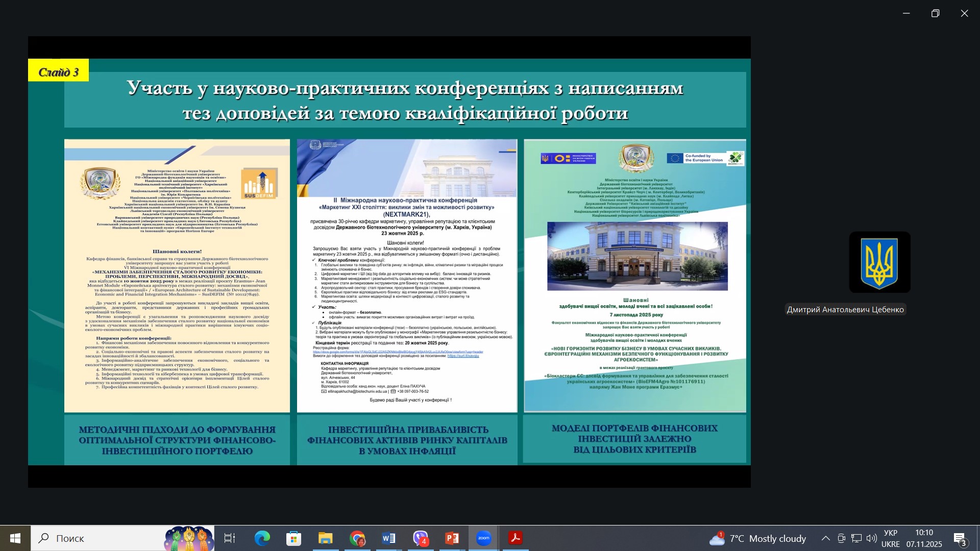The height and width of the screenshot is (551, 980).
Task: Switch to PowerPoint in taskbar
Action: [452, 538]
